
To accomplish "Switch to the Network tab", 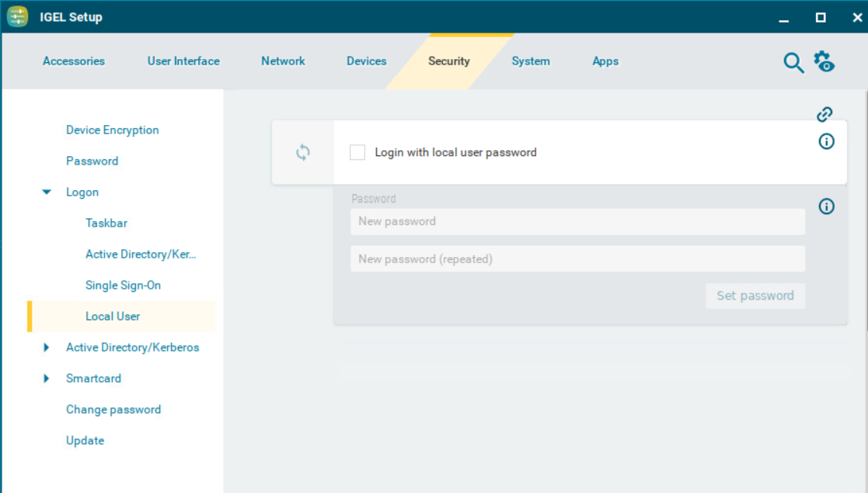I will (x=283, y=61).
